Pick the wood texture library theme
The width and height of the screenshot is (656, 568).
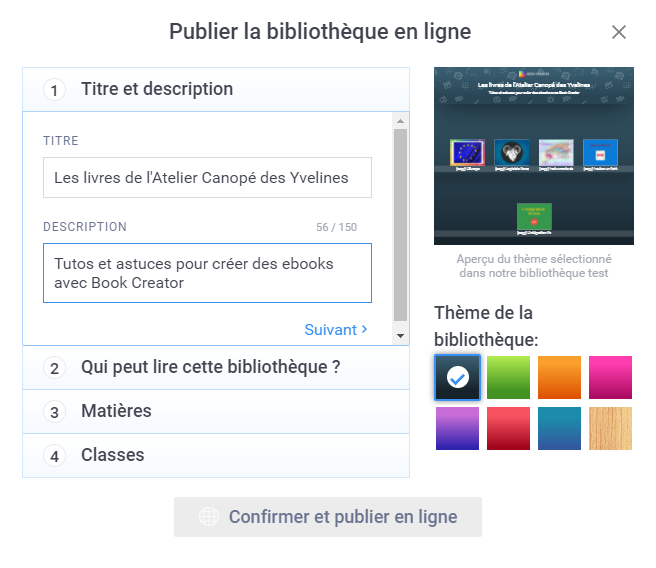(610, 428)
